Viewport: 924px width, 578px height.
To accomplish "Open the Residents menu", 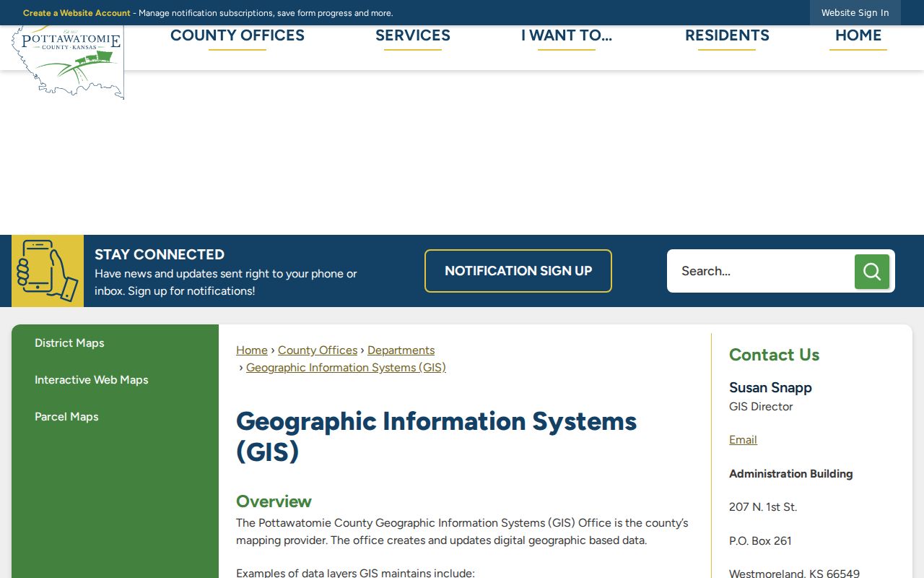I will 727,35.
